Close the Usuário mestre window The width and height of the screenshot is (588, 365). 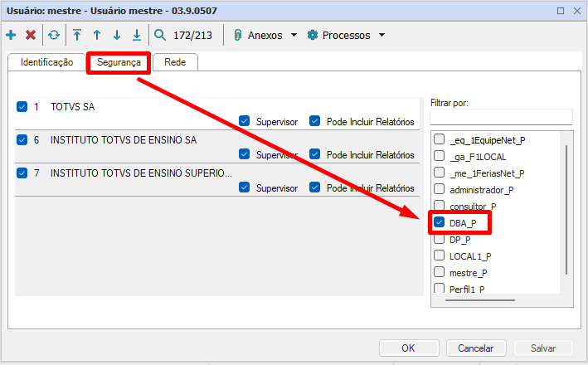pos(577,11)
